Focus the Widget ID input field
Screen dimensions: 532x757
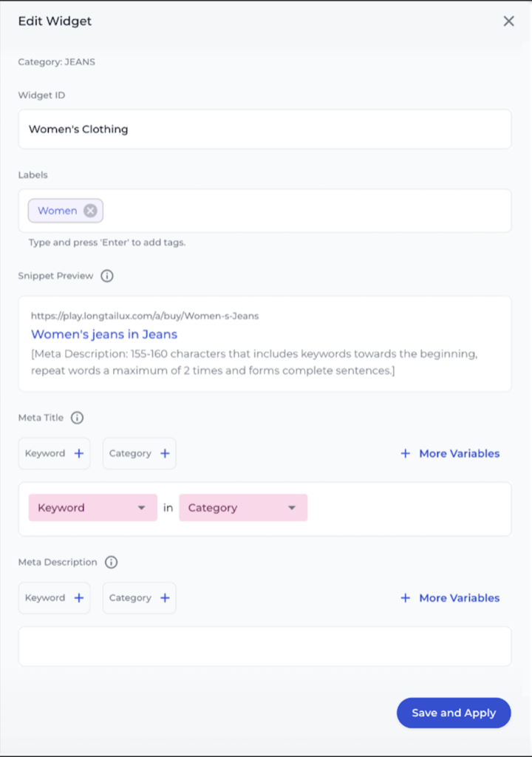click(x=265, y=129)
